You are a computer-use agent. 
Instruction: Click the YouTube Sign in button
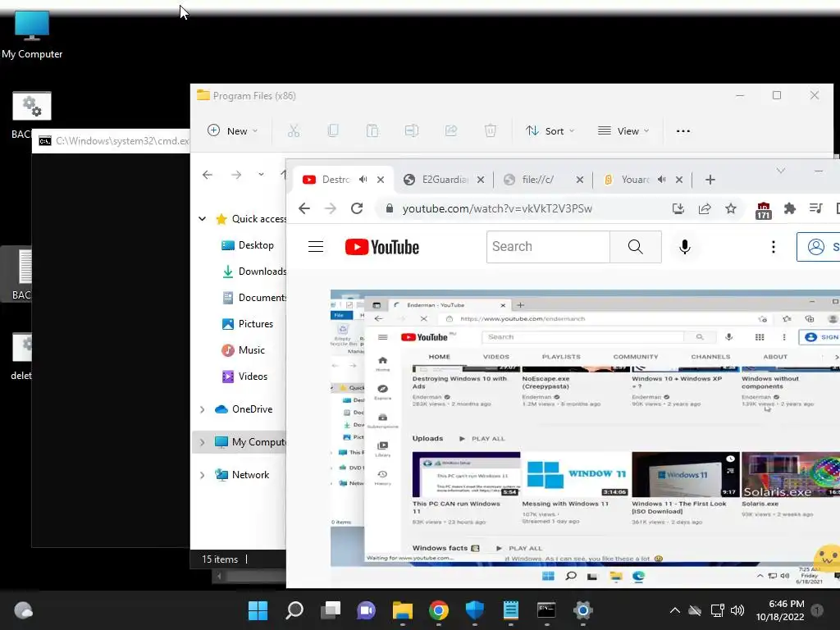pos(818,246)
